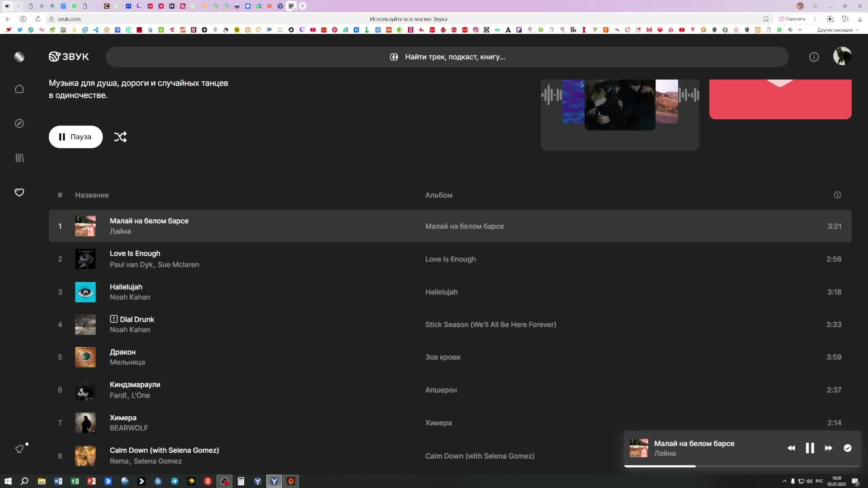Show hidden tray icons chevron
The height and width of the screenshot is (488, 868).
tap(784, 481)
